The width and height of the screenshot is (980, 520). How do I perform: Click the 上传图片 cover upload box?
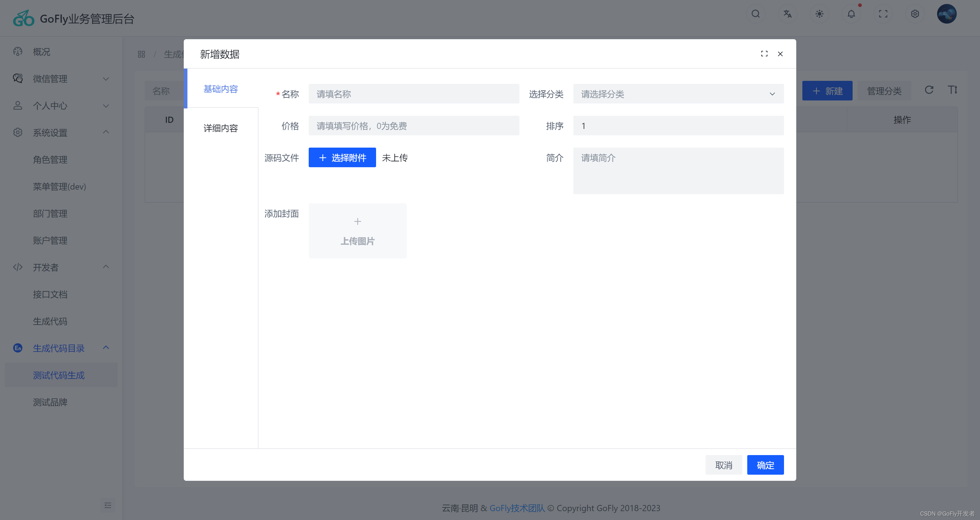click(x=358, y=231)
